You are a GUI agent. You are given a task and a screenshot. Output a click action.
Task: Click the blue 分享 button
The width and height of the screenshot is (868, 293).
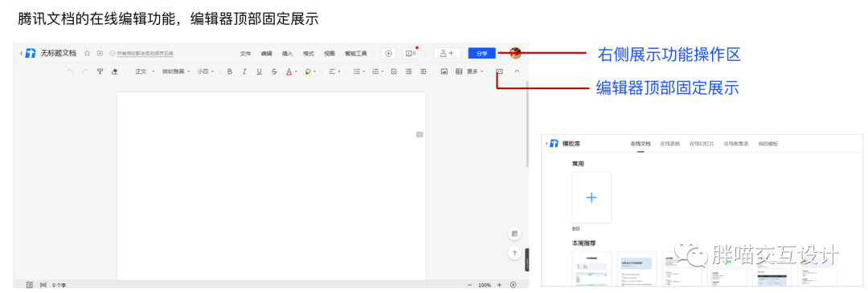pos(481,53)
